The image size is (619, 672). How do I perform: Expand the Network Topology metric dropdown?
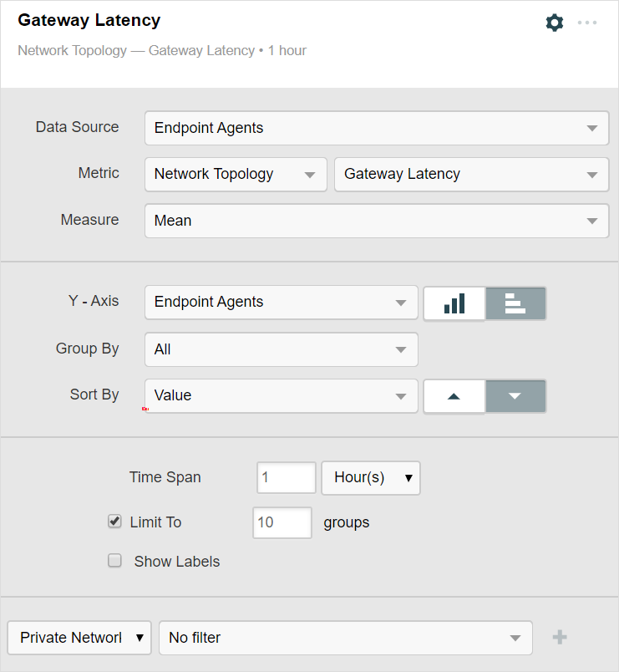(235, 175)
